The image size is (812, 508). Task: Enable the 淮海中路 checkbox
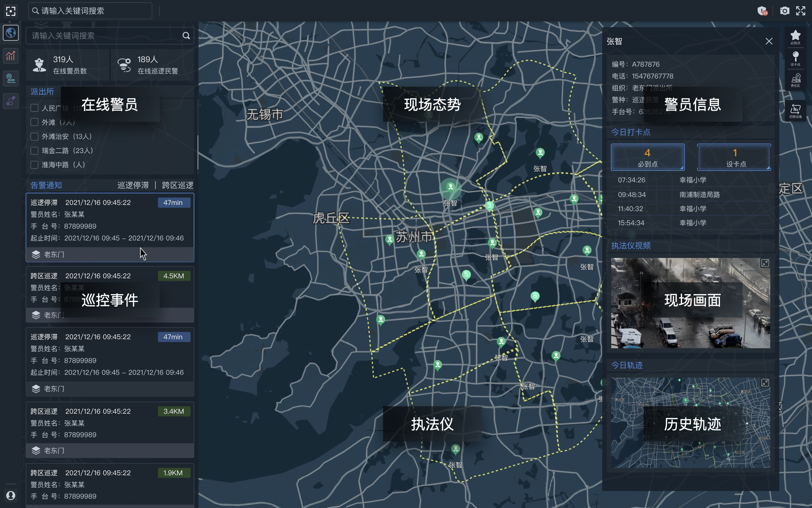(x=35, y=165)
